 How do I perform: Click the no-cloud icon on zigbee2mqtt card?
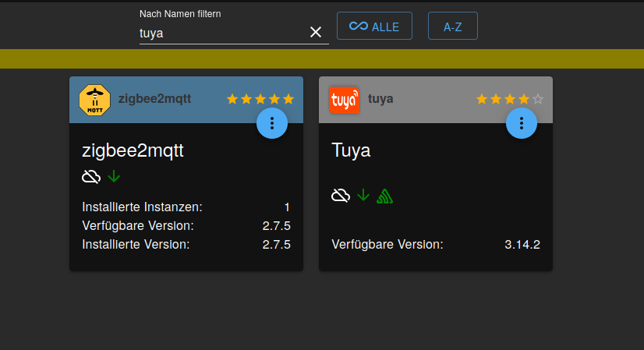[91, 177]
